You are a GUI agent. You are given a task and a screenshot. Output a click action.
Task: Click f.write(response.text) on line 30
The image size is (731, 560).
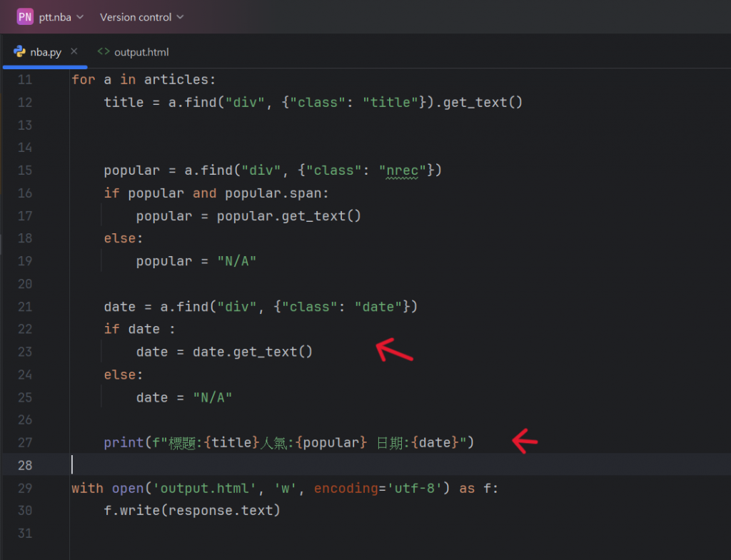[x=192, y=511]
